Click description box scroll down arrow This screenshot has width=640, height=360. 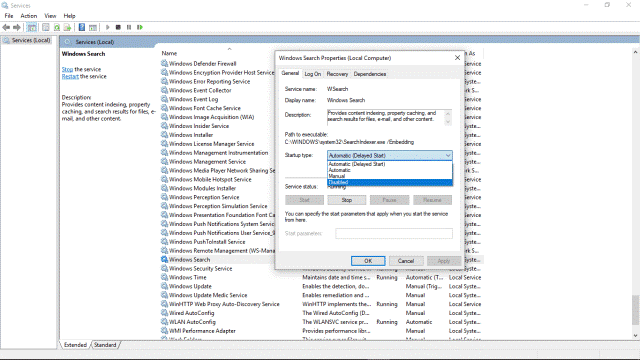click(x=448, y=122)
